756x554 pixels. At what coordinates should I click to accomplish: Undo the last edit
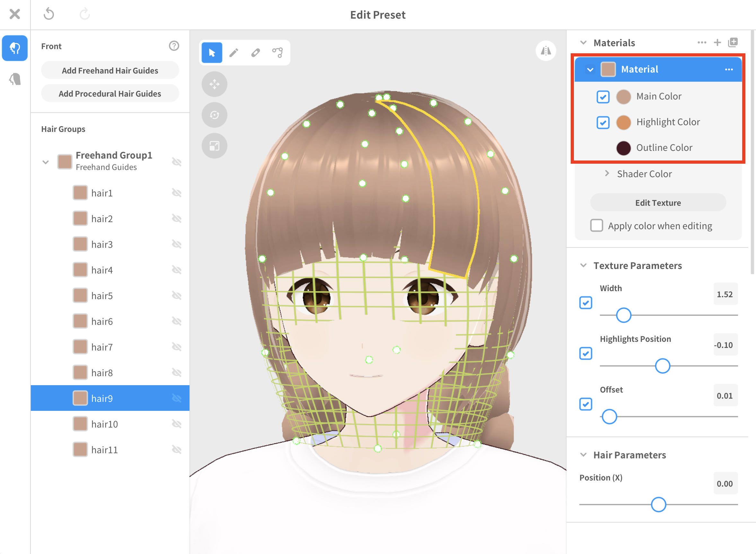[x=49, y=14]
